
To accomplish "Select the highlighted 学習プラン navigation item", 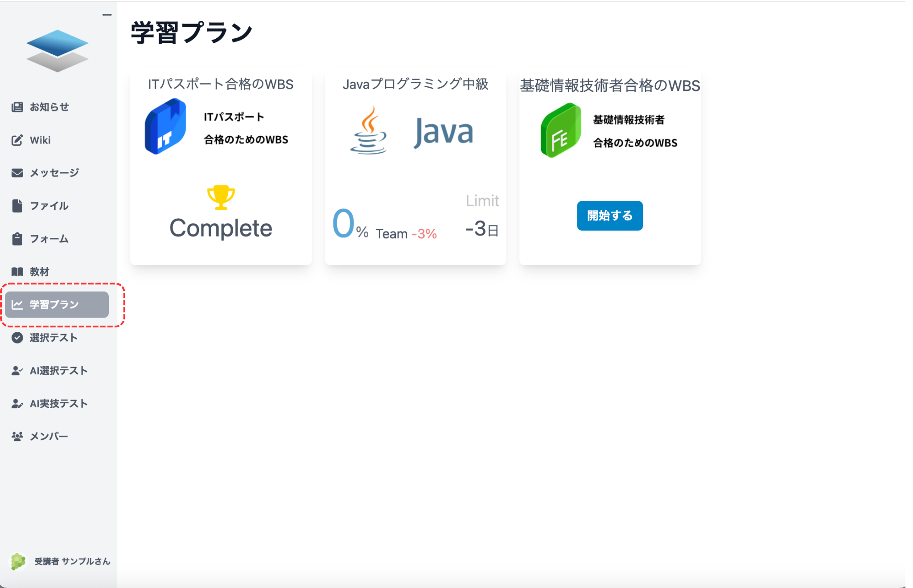I will [57, 305].
